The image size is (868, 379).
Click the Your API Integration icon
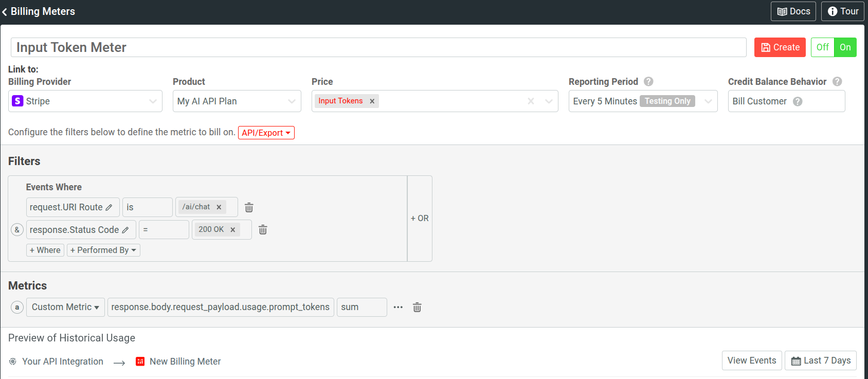point(13,362)
